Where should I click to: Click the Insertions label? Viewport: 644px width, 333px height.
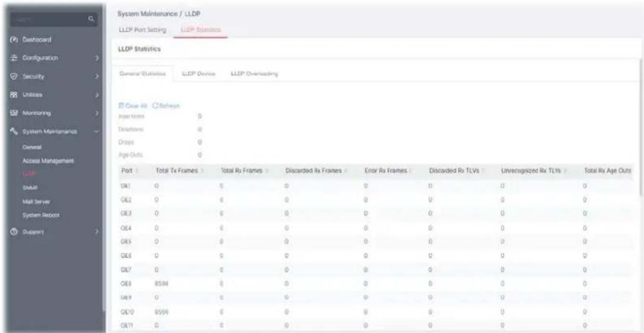(131, 117)
